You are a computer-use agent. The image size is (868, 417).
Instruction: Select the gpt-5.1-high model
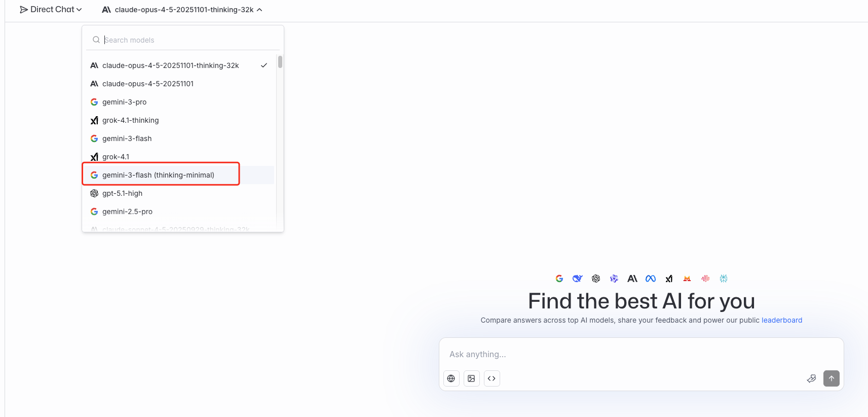pos(179,193)
